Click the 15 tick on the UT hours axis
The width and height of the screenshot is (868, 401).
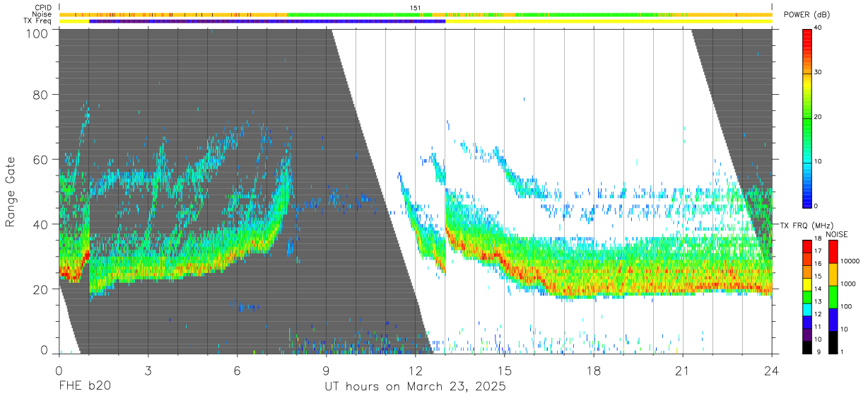pos(504,371)
